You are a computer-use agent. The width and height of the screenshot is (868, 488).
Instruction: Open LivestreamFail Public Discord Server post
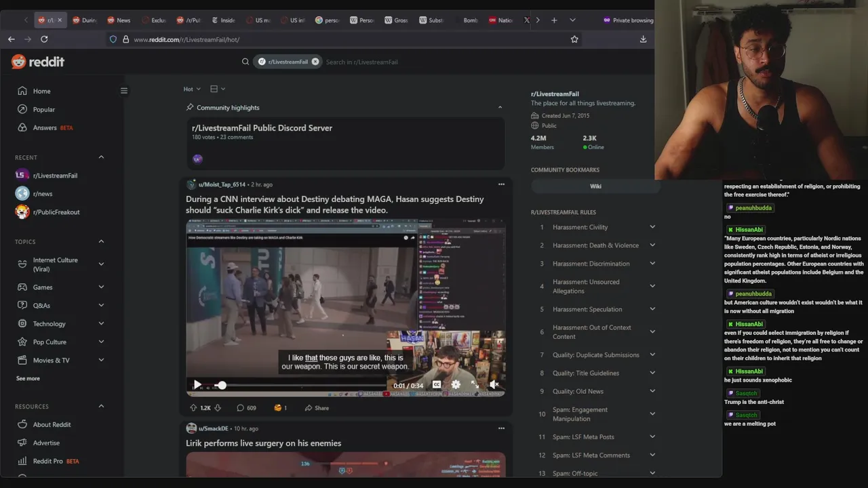[262, 128]
